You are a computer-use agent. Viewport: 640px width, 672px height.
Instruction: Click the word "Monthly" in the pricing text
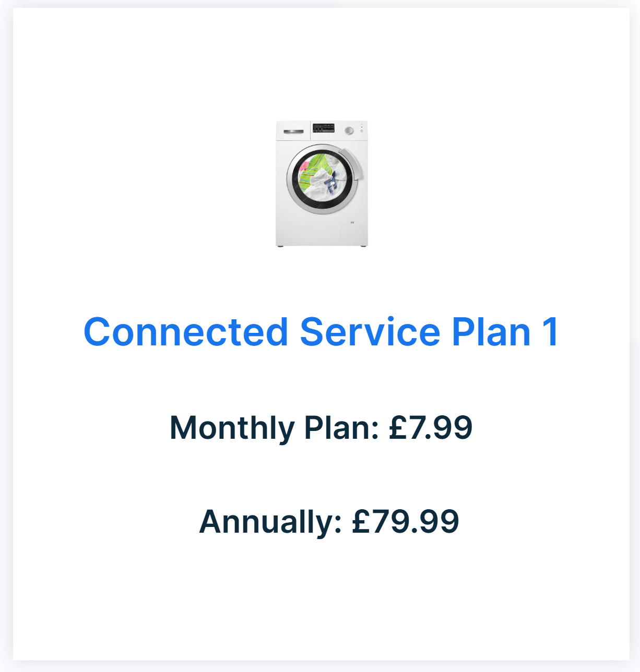(232, 428)
